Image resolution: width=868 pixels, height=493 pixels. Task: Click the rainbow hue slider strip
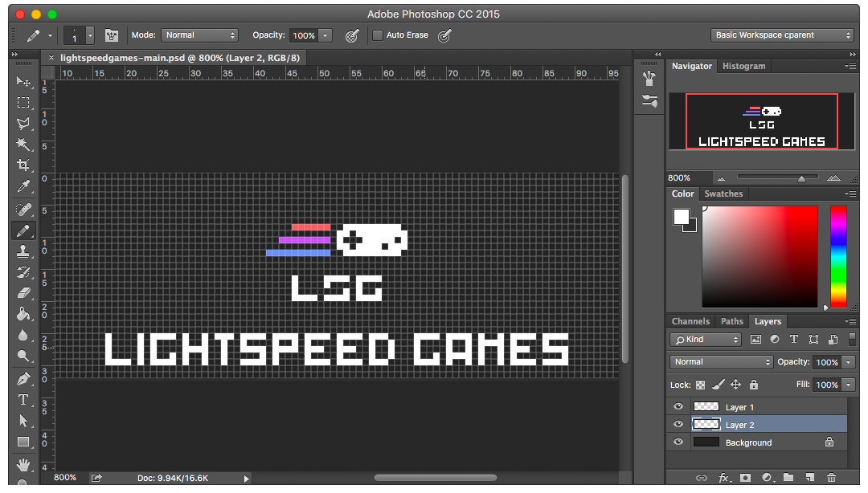point(838,255)
